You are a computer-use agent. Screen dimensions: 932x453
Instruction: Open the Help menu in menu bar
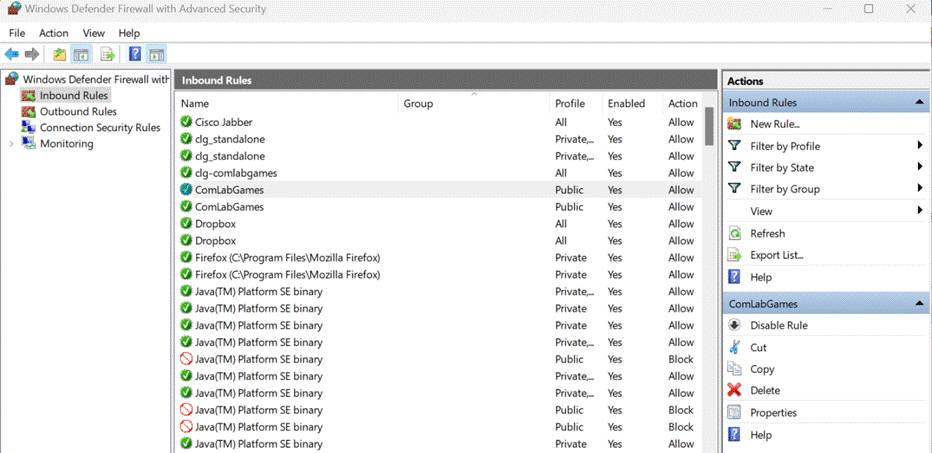coord(129,33)
